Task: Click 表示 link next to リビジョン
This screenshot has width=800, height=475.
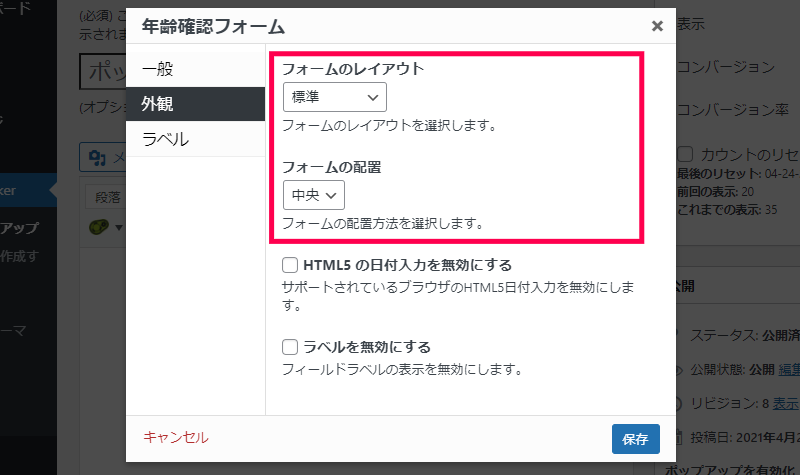Action: click(x=786, y=404)
